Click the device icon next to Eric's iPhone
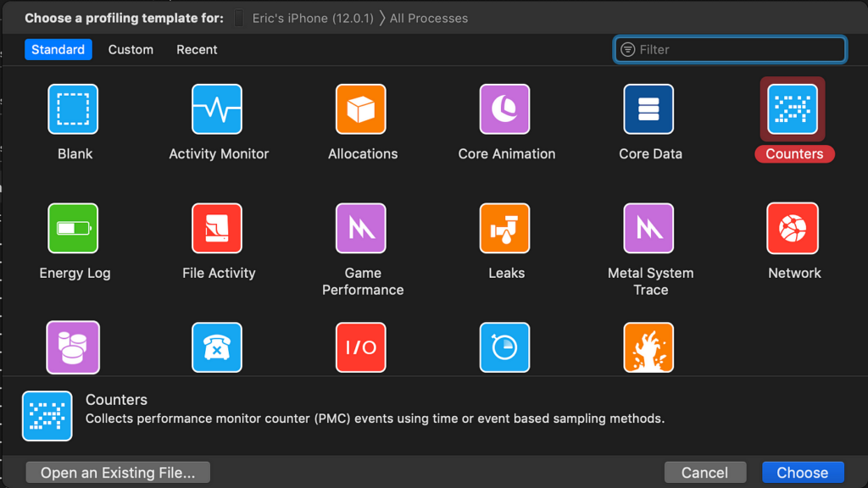This screenshot has height=488, width=868. [x=238, y=18]
